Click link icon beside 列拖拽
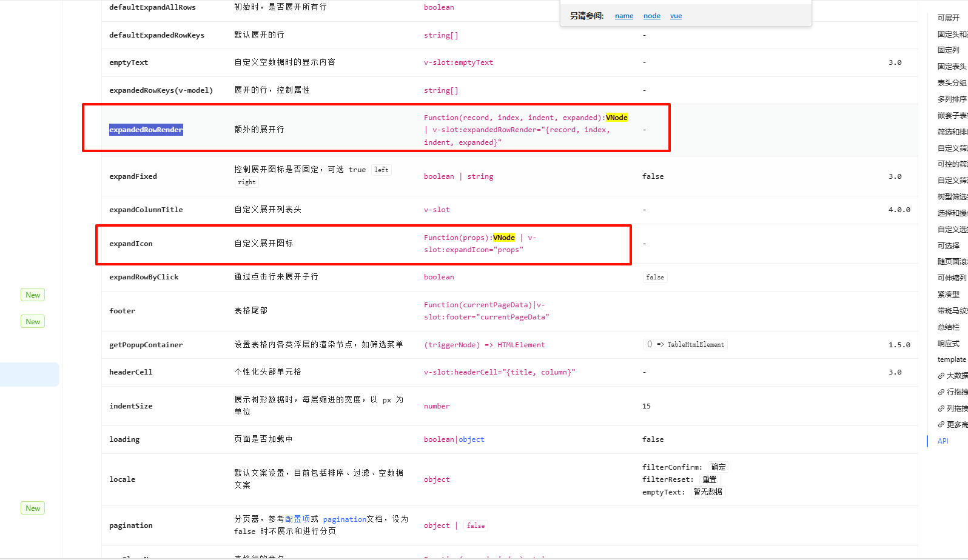The width and height of the screenshot is (968, 560). (x=941, y=408)
